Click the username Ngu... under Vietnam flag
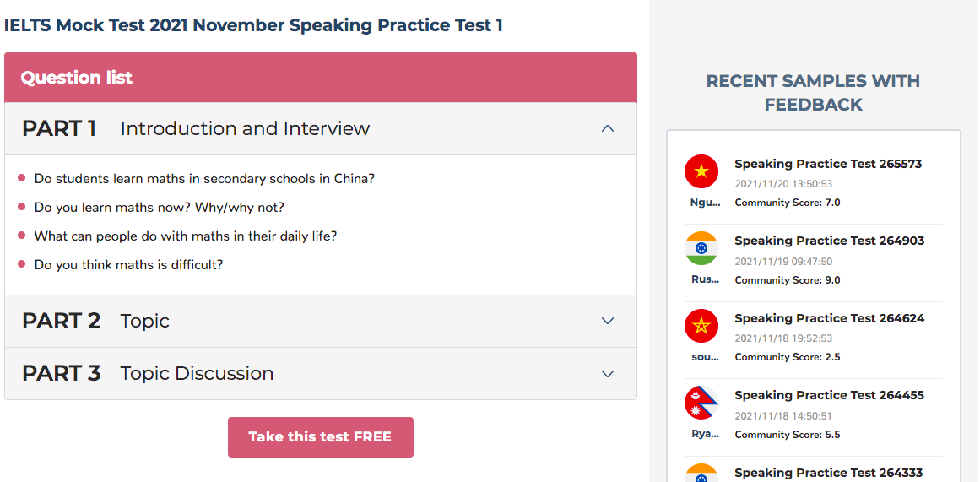The width and height of the screenshot is (980, 482). point(705,203)
